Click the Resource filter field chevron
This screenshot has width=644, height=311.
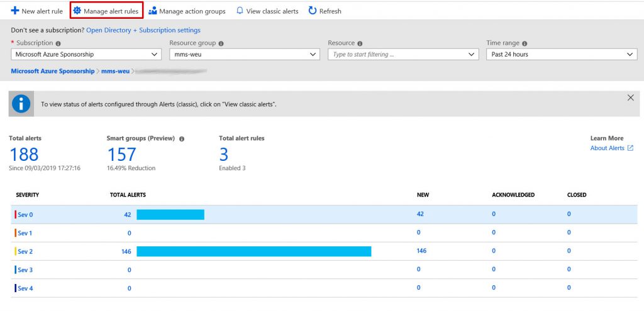coord(471,54)
